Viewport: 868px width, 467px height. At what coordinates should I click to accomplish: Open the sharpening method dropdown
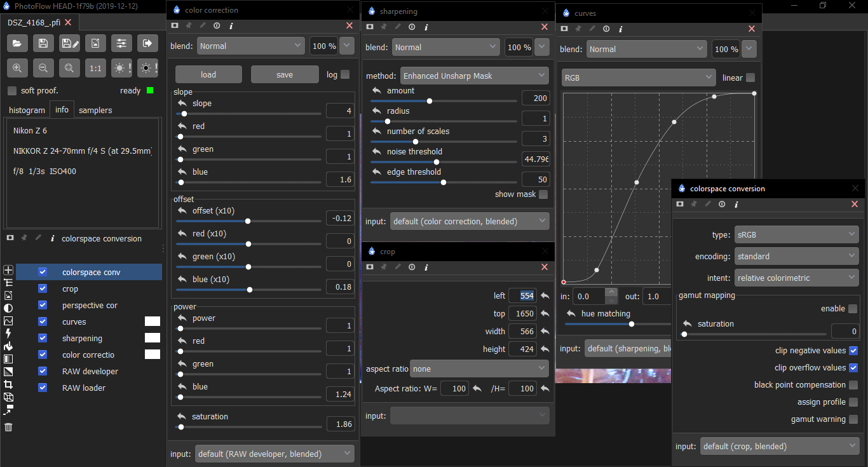click(x=474, y=76)
